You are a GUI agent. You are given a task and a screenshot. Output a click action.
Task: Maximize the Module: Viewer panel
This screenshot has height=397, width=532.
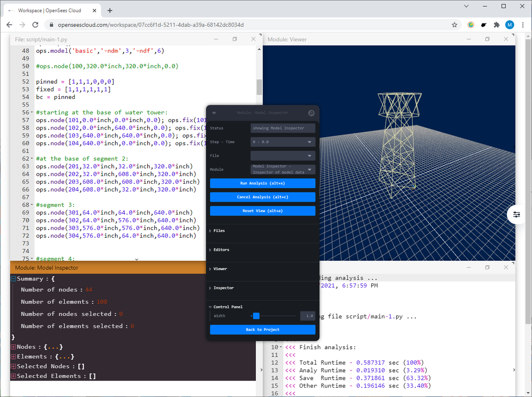tap(487, 39)
